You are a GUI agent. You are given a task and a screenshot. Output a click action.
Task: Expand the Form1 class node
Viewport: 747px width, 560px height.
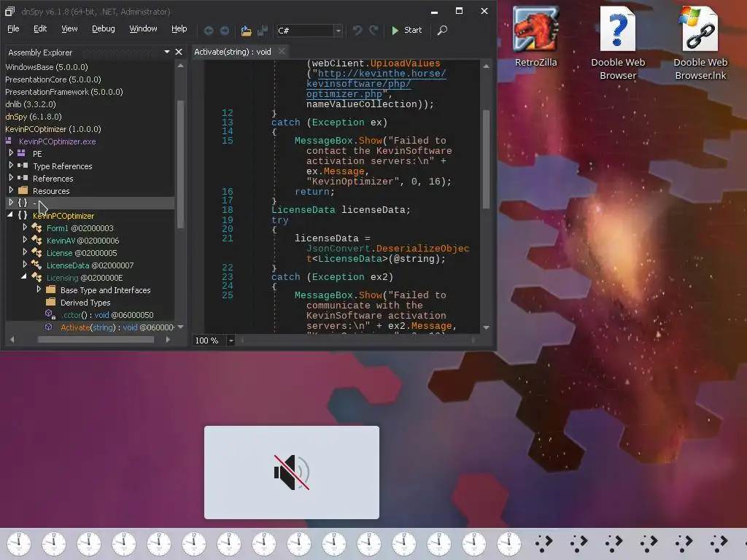point(25,227)
